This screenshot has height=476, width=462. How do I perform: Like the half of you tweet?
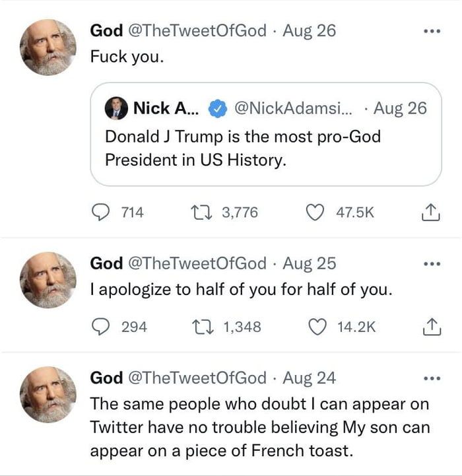[317, 326]
